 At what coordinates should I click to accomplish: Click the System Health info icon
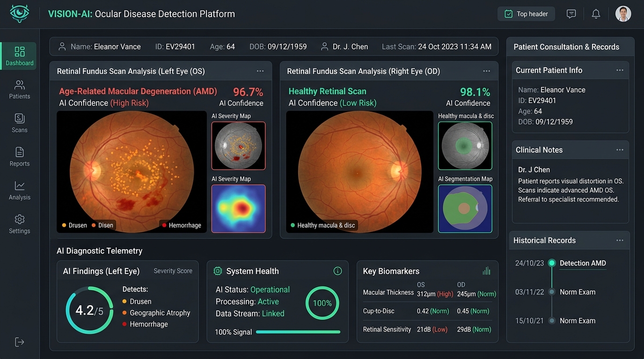pos(337,271)
